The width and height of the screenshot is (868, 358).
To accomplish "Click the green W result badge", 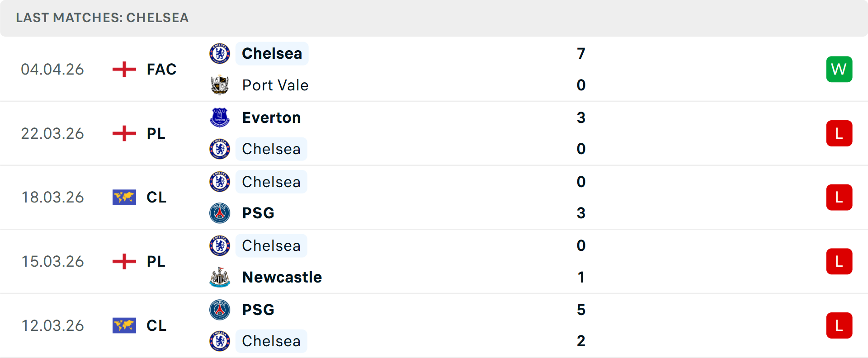I will 839,69.
